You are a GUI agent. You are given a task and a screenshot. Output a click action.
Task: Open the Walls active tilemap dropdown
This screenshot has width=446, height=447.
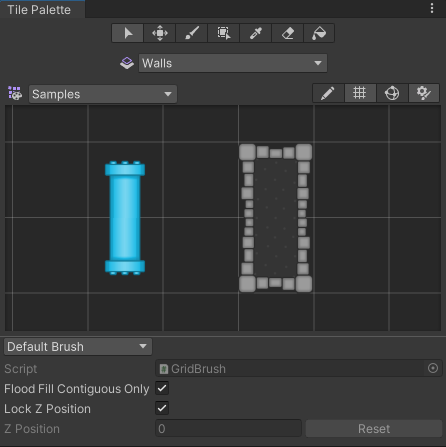233,63
